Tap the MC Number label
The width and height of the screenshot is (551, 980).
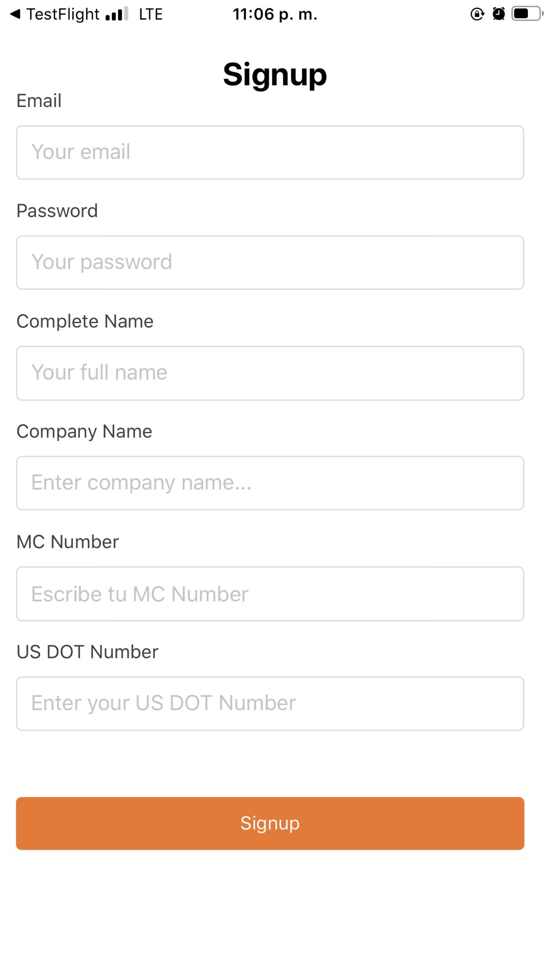(x=68, y=542)
